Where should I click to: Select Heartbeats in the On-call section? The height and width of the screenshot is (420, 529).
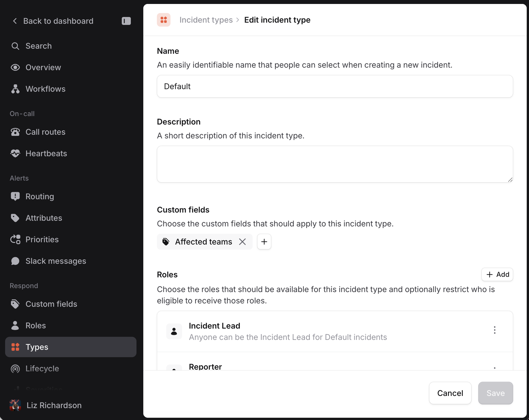(x=71, y=153)
